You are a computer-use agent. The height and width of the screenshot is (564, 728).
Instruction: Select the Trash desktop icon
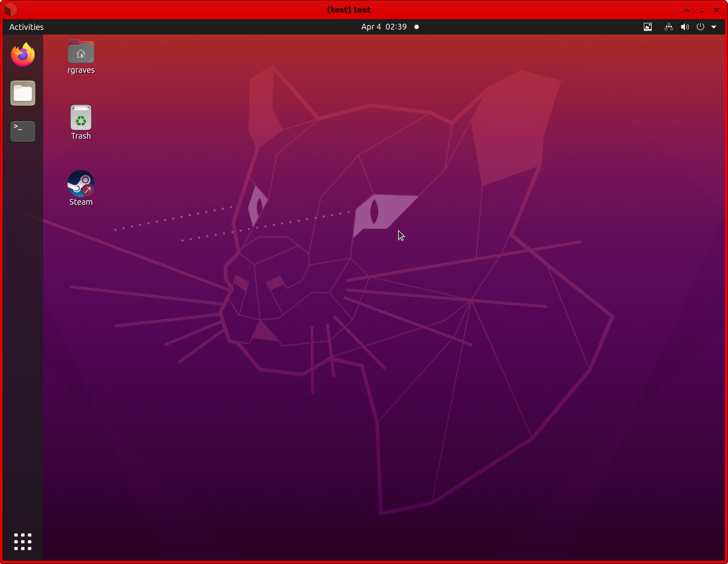point(81,118)
